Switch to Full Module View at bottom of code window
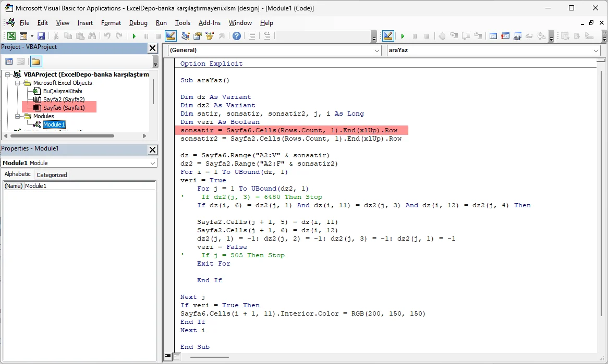The width and height of the screenshot is (608, 364). click(176, 356)
